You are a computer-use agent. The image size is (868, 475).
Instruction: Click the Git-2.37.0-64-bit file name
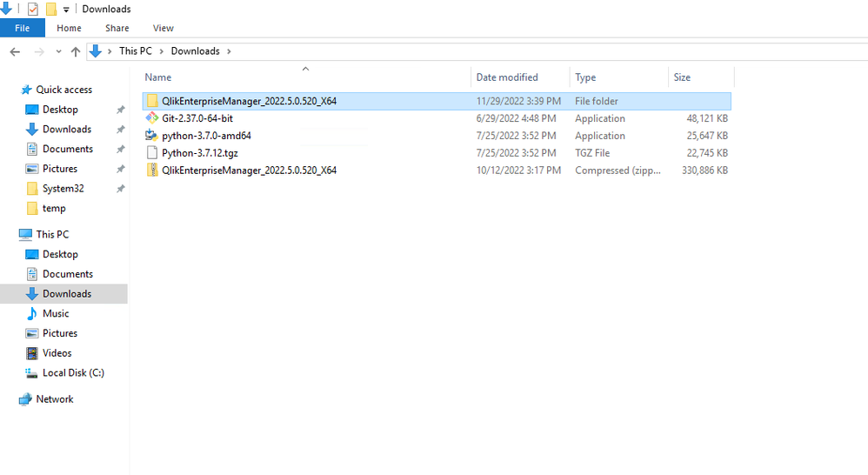tap(197, 118)
